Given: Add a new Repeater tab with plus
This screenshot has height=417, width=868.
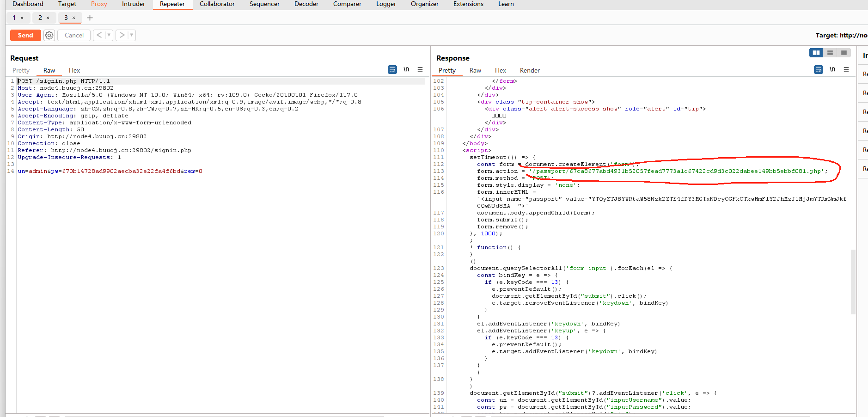Looking at the screenshot, I should click(x=90, y=18).
